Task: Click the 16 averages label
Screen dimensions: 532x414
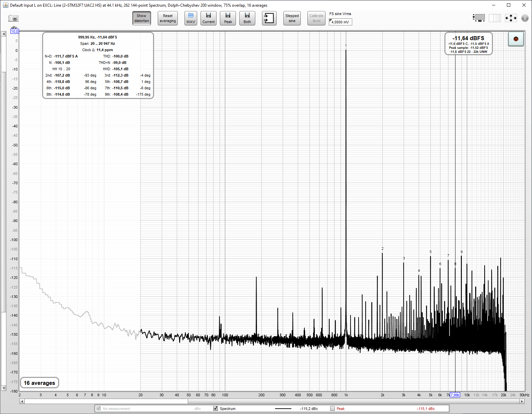Action: point(39,383)
